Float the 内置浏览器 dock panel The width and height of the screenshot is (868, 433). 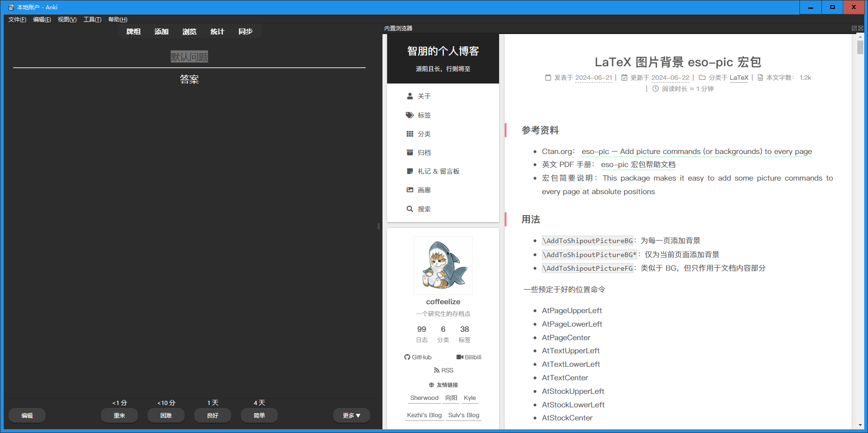pyautogui.click(x=854, y=28)
